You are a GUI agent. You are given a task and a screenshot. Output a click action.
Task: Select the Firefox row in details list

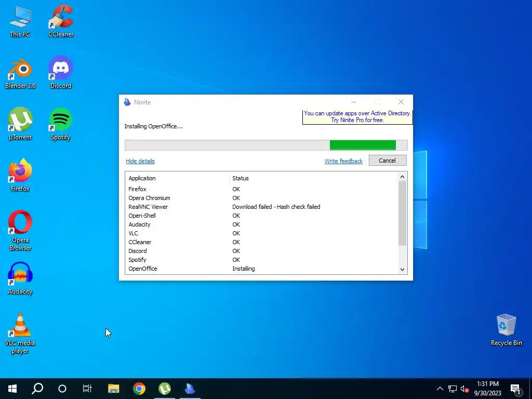point(261,189)
